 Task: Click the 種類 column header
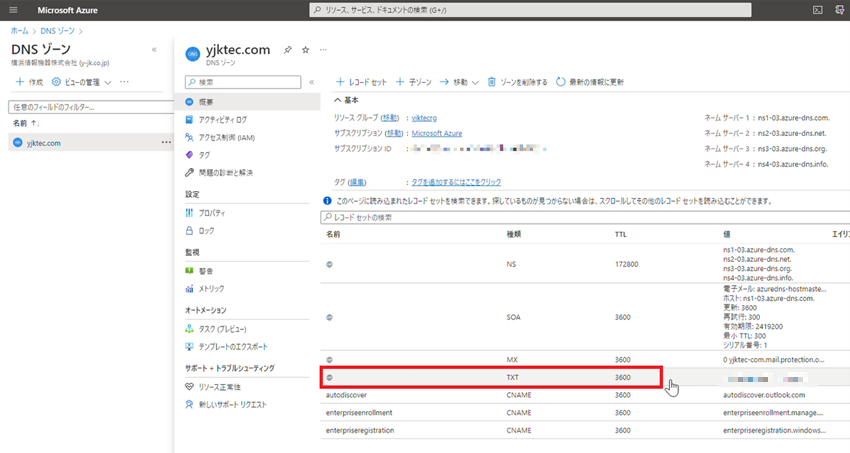(x=514, y=234)
